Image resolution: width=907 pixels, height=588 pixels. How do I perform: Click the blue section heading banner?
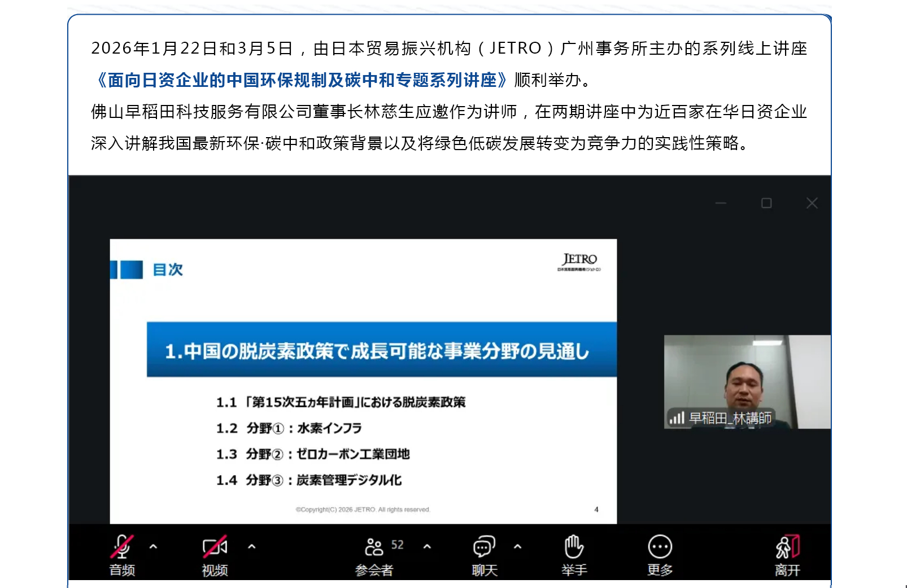pyautogui.click(x=381, y=350)
